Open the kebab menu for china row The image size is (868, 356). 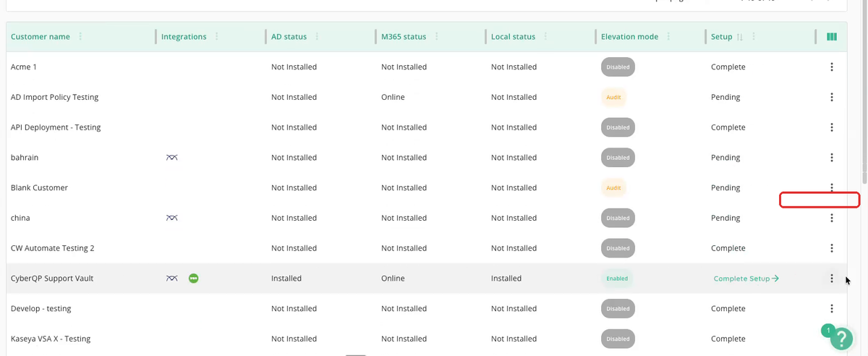tap(832, 218)
